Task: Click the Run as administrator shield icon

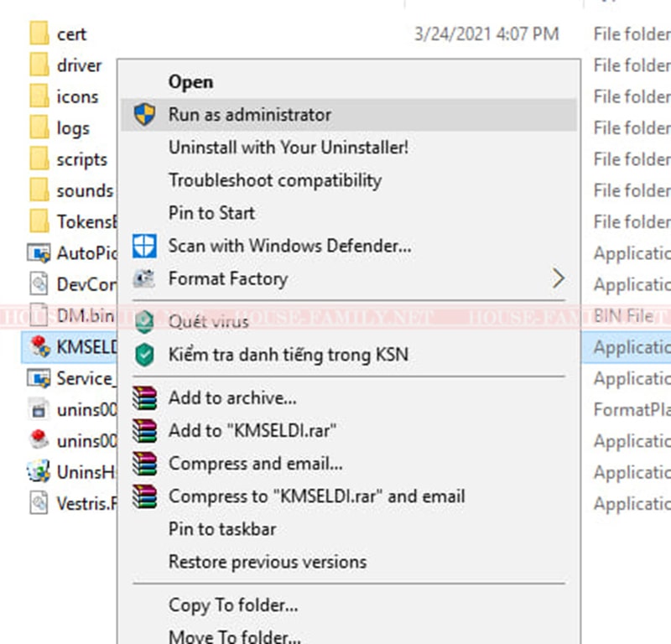Action: (x=145, y=115)
